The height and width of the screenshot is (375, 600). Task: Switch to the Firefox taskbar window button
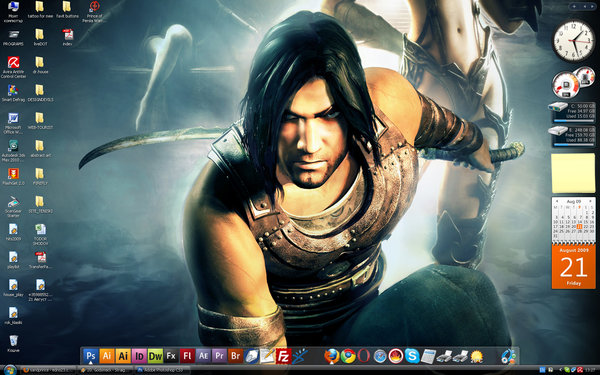tap(48, 370)
